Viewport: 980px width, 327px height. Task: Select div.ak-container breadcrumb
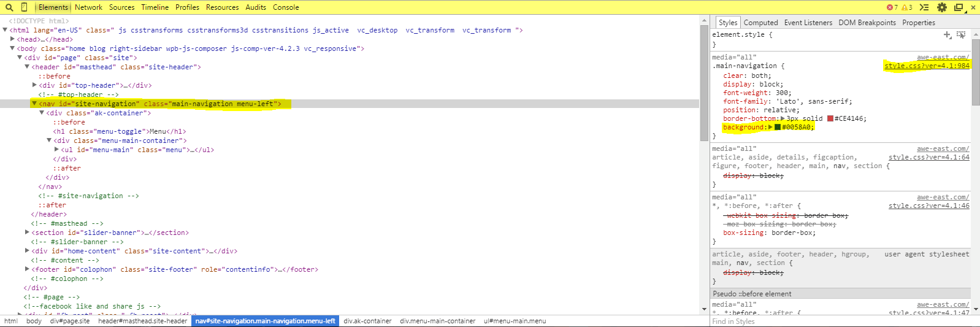click(x=367, y=321)
